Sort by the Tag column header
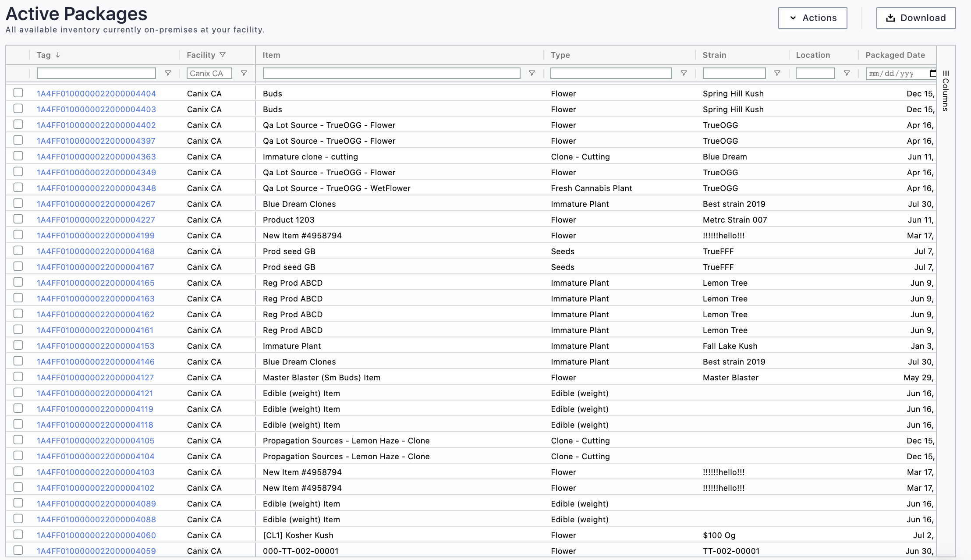 coord(44,55)
